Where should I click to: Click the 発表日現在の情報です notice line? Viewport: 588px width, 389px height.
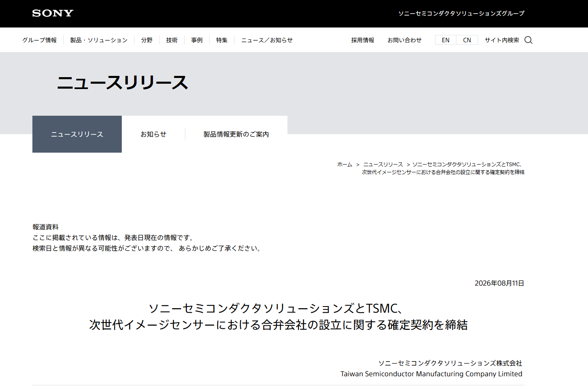(x=113, y=238)
